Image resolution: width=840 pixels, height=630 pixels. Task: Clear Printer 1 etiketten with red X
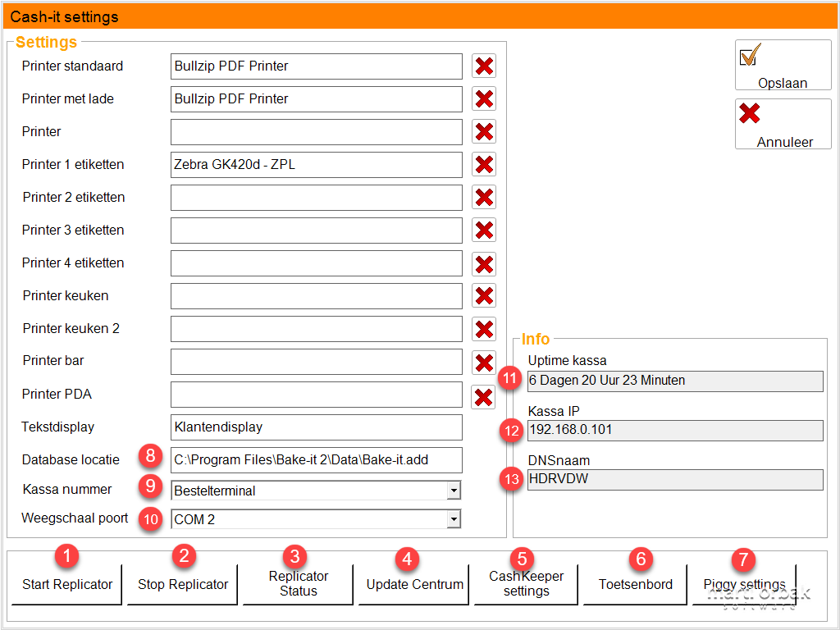(x=484, y=164)
